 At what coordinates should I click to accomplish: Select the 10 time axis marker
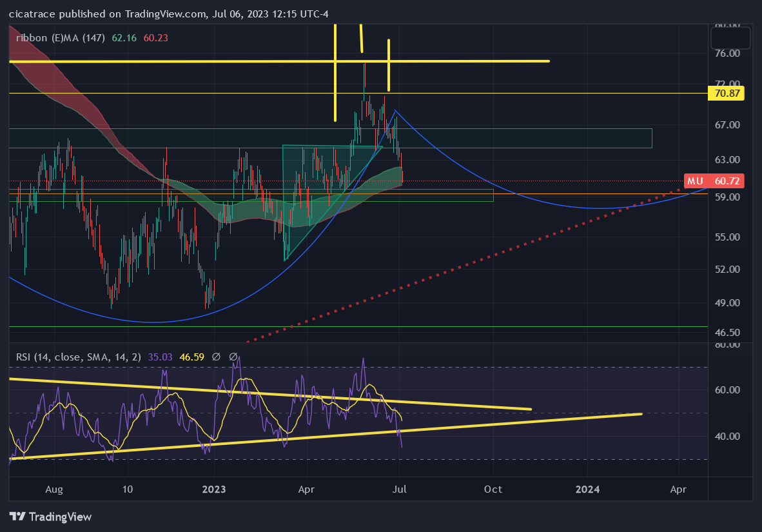pyautogui.click(x=128, y=489)
